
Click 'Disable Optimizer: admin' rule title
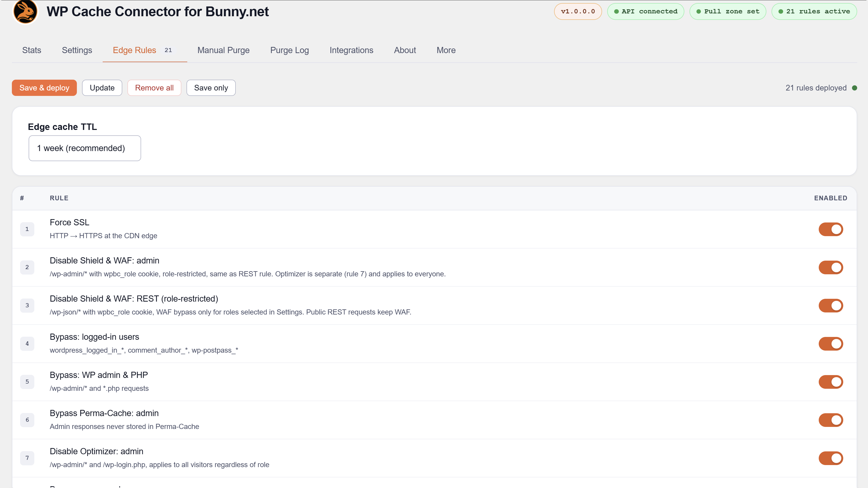click(x=96, y=451)
